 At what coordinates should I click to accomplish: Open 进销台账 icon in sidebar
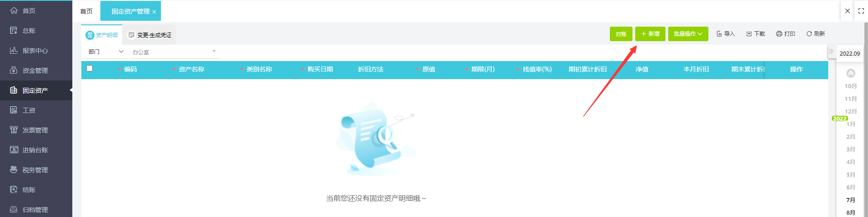(14, 150)
